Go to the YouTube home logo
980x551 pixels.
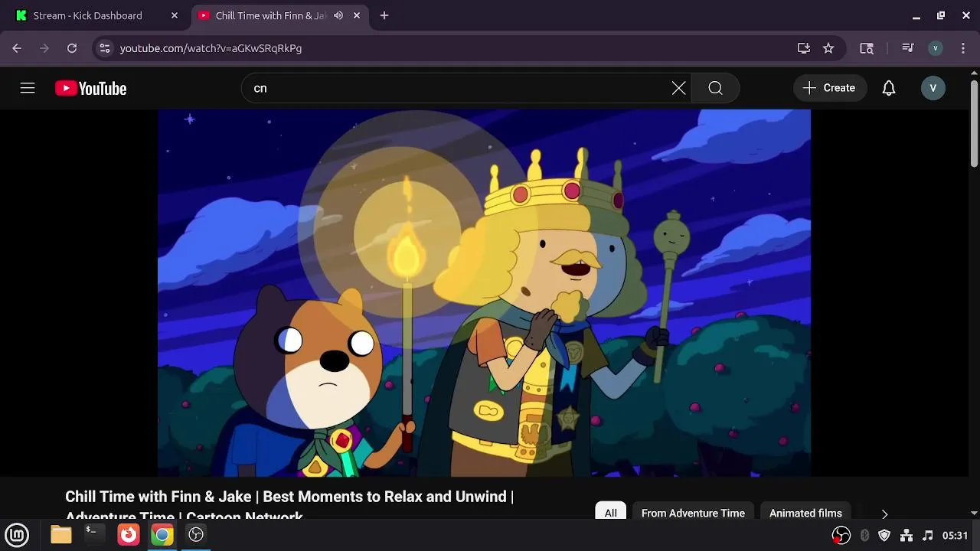coord(90,89)
